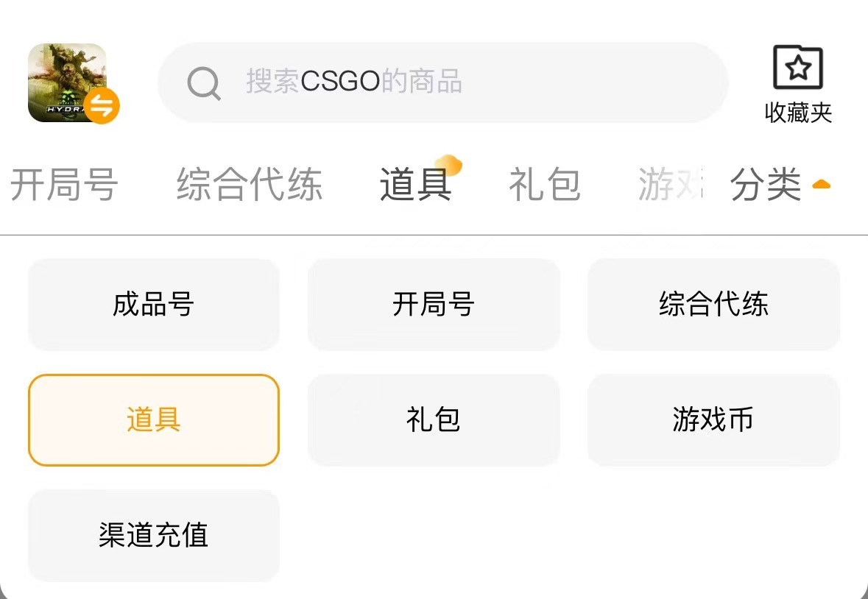Select the 道具 tab in top bar
The height and width of the screenshot is (599, 868).
pyautogui.click(x=415, y=184)
